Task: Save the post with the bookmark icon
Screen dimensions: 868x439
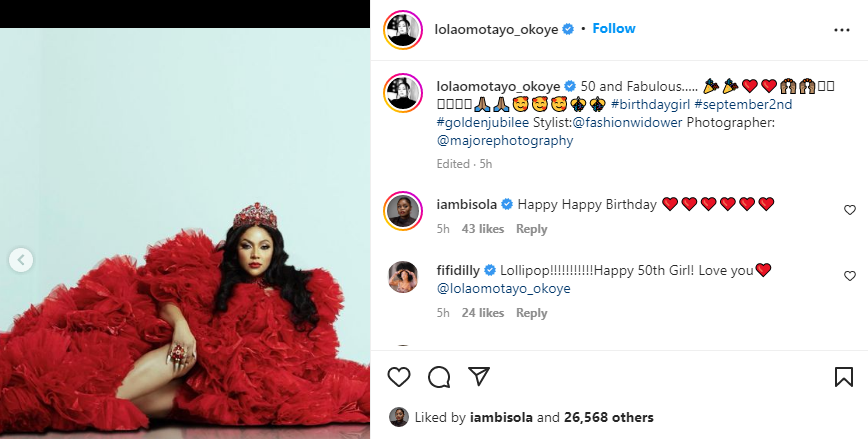Action: click(843, 376)
